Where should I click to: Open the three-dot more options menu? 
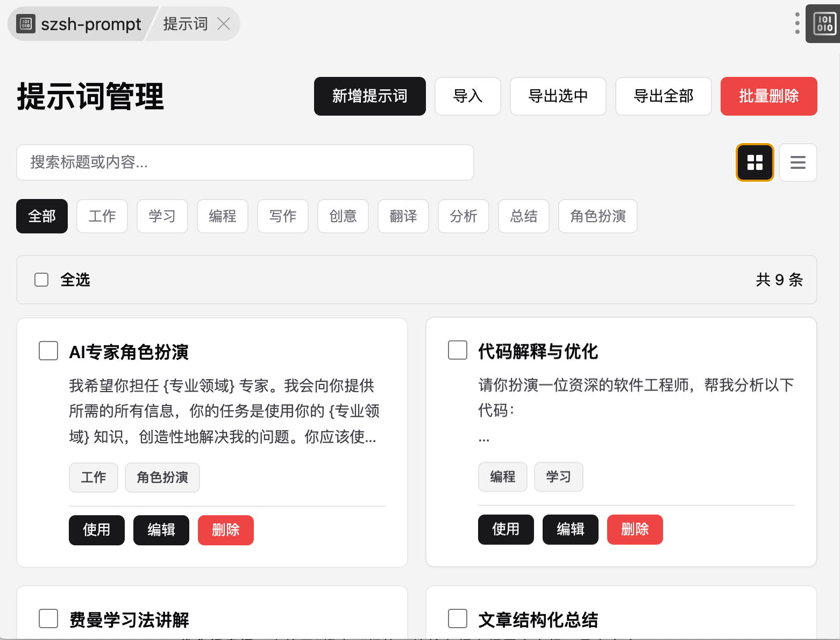797,23
